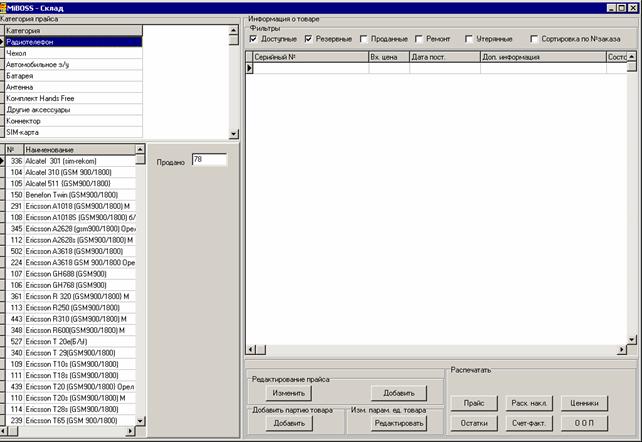642x442 pixels.
Task: Select Антенна category row
Action: tap(73, 87)
